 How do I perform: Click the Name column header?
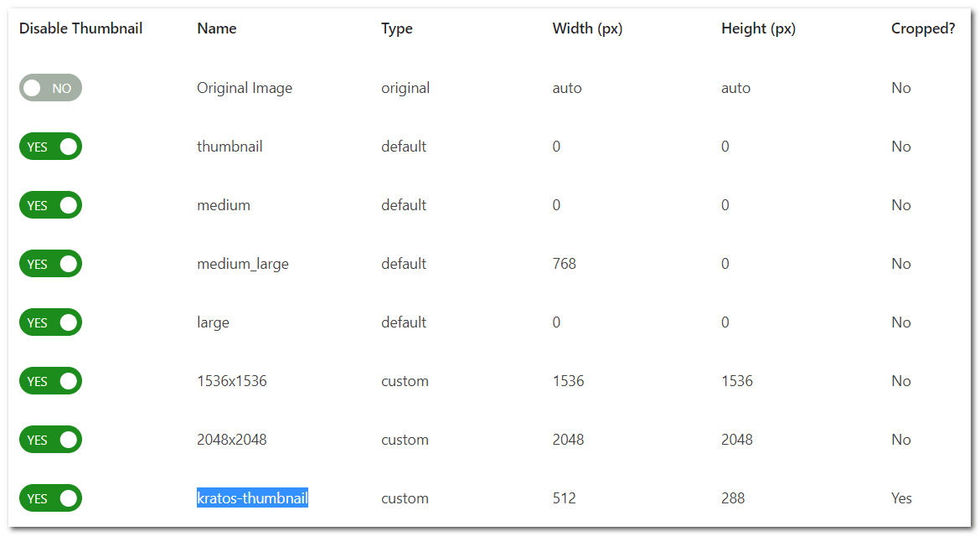click(217, 28)
